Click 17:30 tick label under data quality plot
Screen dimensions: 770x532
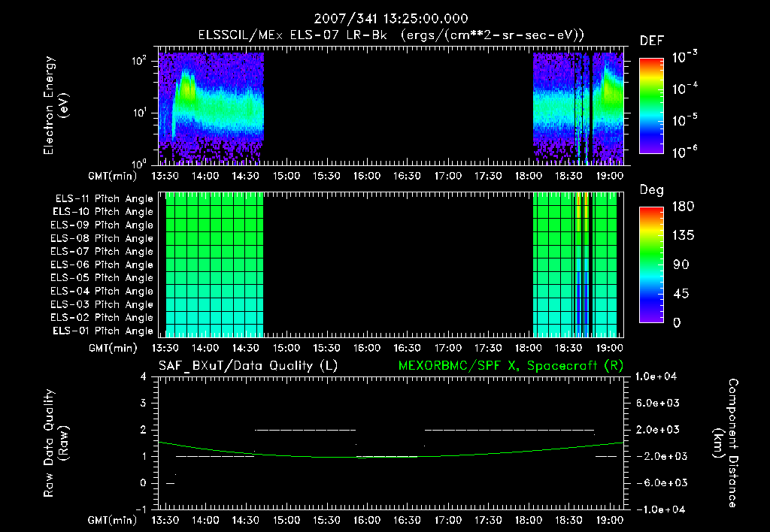488,520
